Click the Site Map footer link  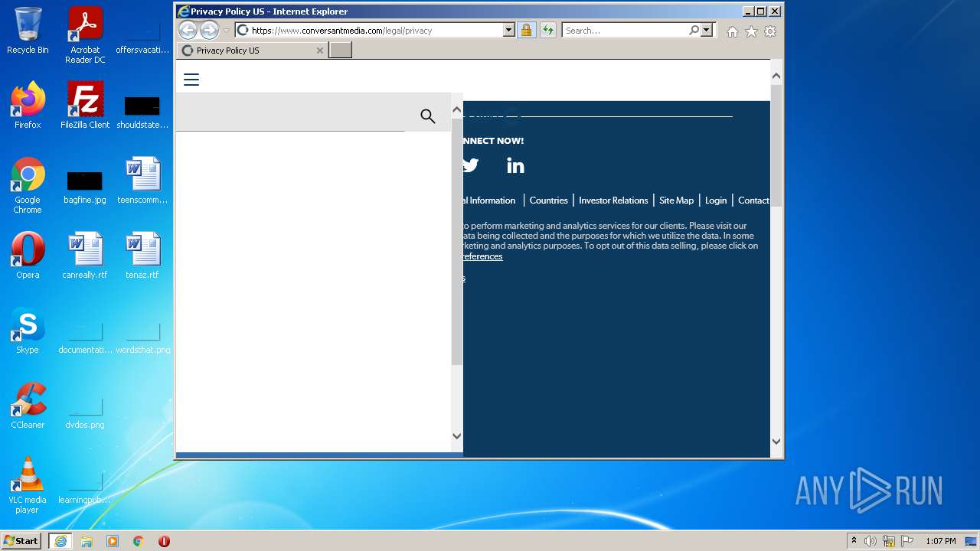(x=677, y=201)
